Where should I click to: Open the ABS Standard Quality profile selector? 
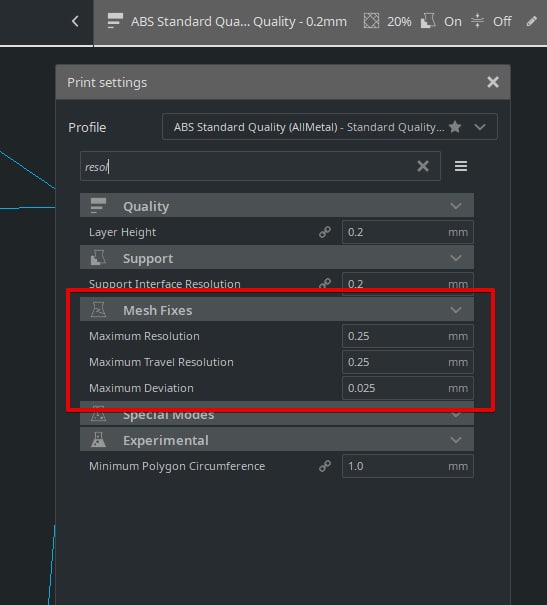(330, 127)
